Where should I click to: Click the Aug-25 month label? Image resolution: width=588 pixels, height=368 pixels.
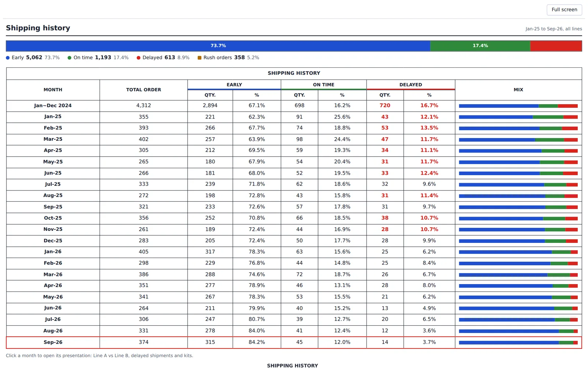coord(53,195)
